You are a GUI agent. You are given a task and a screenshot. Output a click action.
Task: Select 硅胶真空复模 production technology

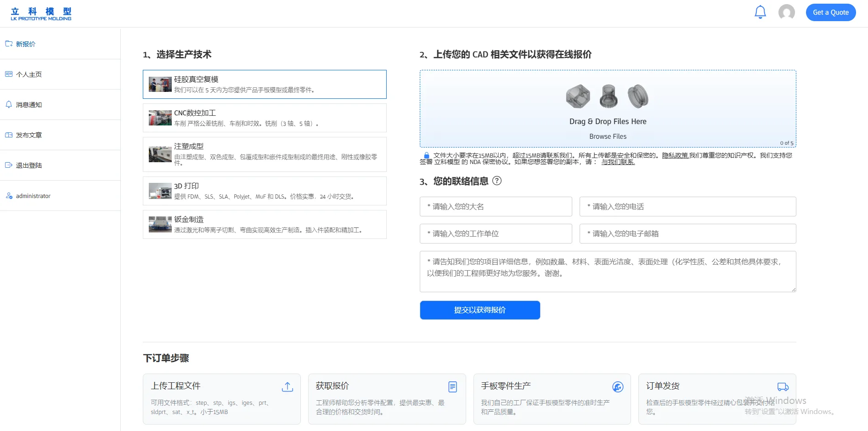265,84
